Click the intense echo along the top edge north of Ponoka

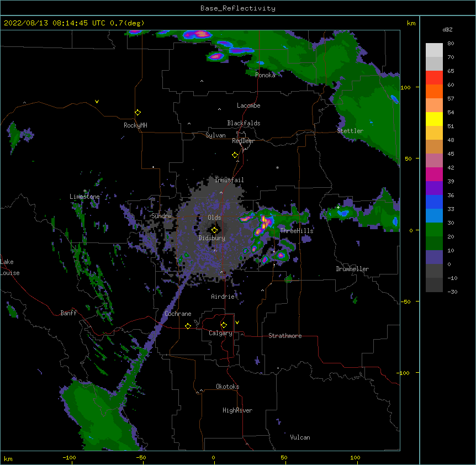pos(198,34)
